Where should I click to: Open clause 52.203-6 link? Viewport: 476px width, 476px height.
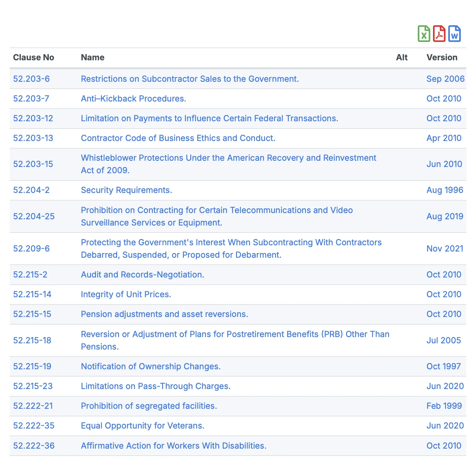(32, 79)
